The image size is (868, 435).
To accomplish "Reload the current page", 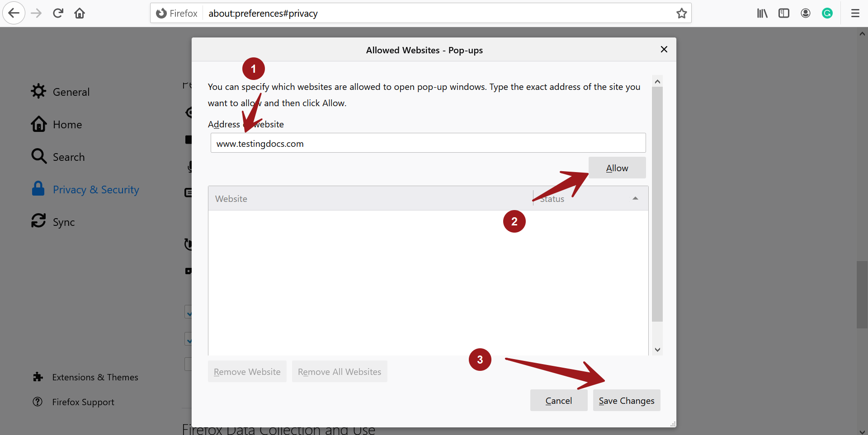I will click(58, 13).
